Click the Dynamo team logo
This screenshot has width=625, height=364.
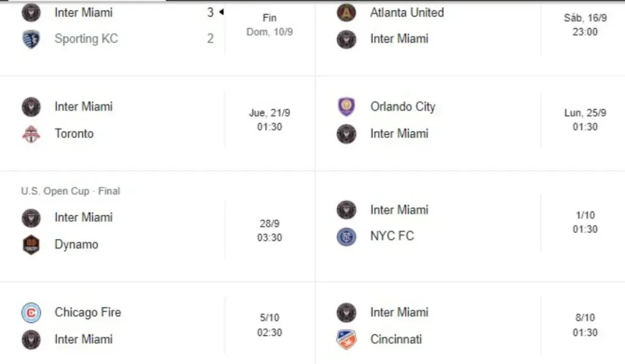click(x=31, y=244)
